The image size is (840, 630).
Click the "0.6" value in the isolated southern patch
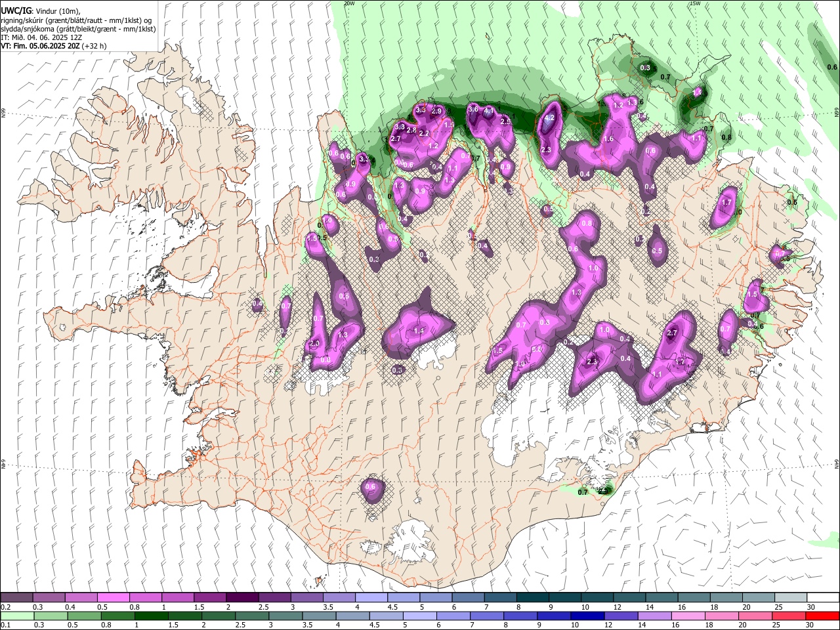click(x=370, y=486)
